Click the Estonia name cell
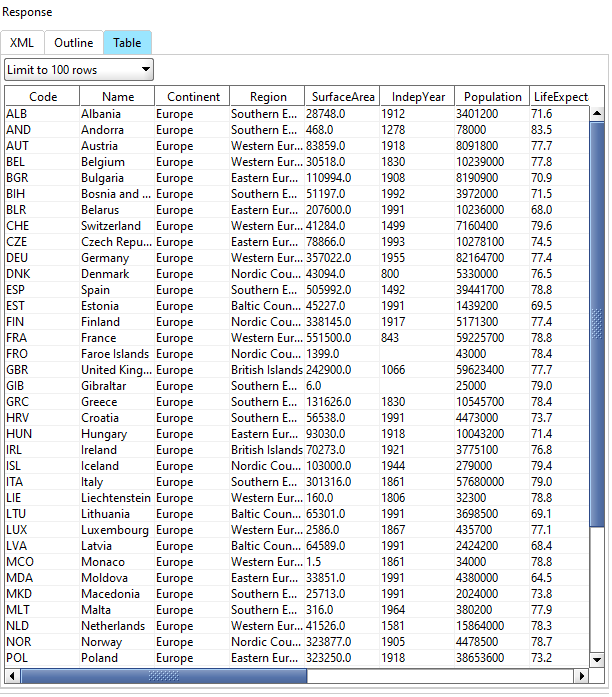Image resolution: width=612 pixels, height=697 pixels. [x=117, y=306]
